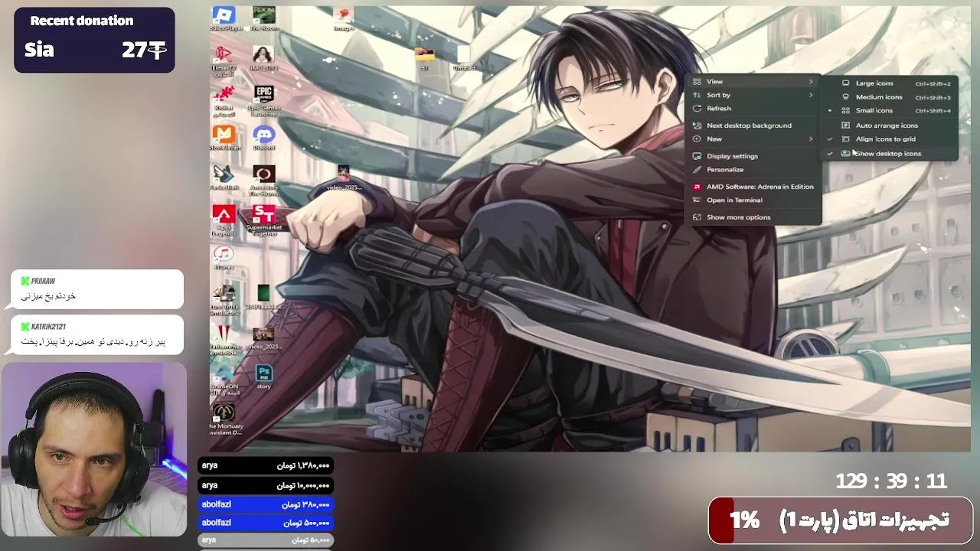This screenshot has width=980, height=551.
Task: Expand the View submenu in context menu
Action: point(753,81)
